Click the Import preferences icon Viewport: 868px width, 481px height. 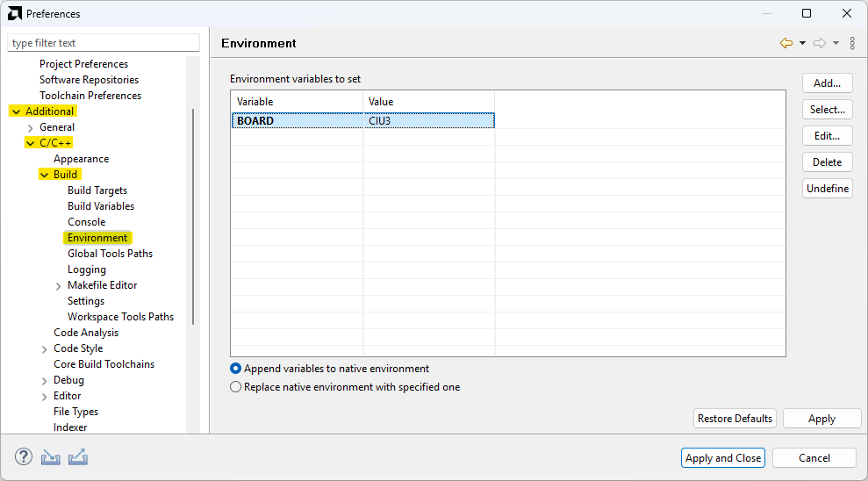click(51, 457)
